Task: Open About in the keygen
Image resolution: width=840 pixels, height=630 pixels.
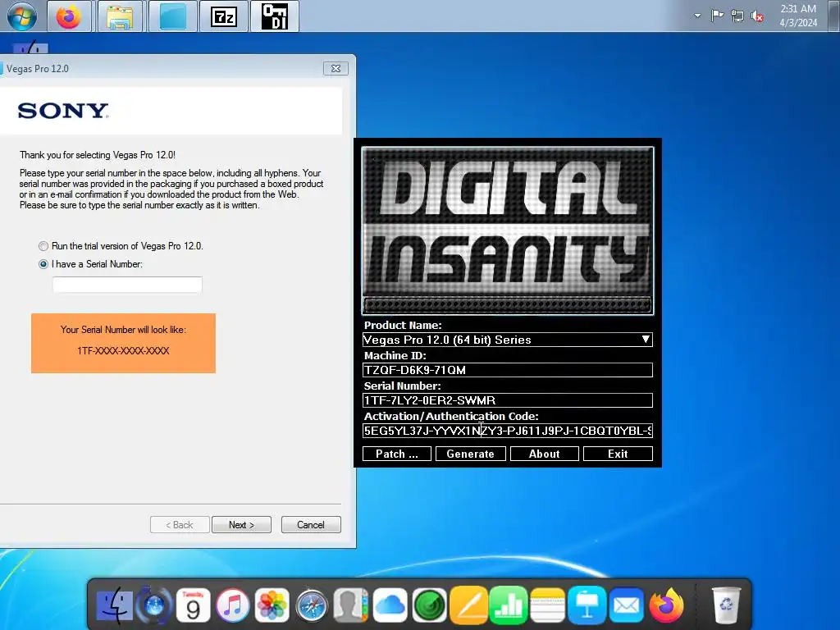Action: pyautogui.click(x=545, y=454)
